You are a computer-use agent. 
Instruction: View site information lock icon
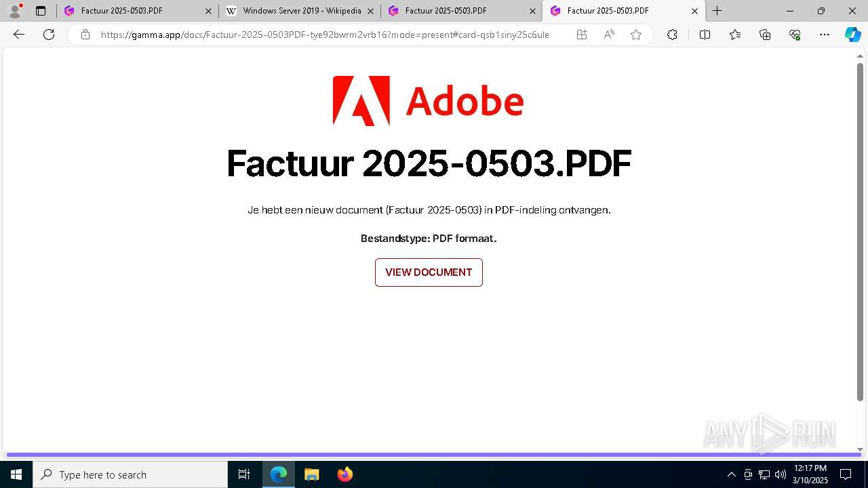coord(85,35)
